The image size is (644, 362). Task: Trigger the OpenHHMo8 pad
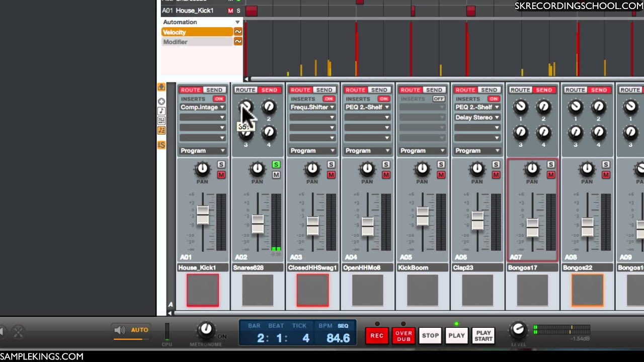[x=367, y=290]
